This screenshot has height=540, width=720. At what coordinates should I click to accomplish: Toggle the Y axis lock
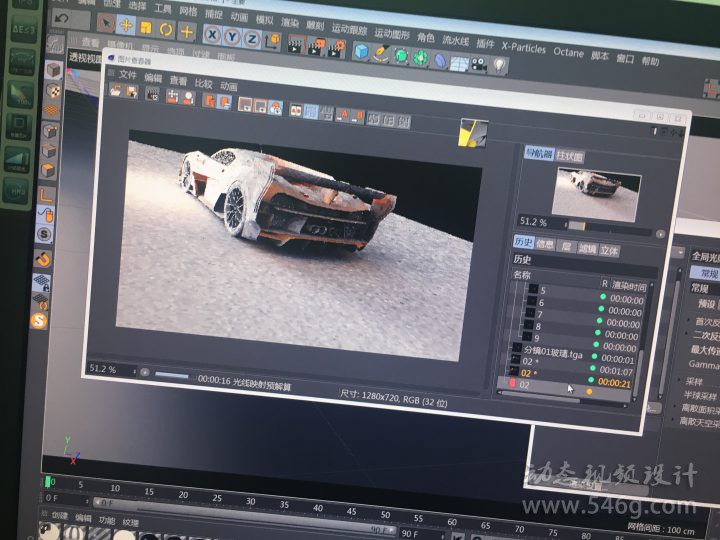pyautogui.click(x=230, y=37)
